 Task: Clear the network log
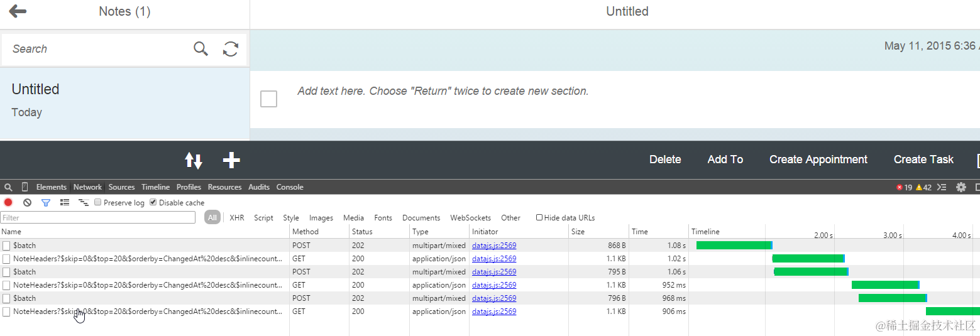coord(27,202)
